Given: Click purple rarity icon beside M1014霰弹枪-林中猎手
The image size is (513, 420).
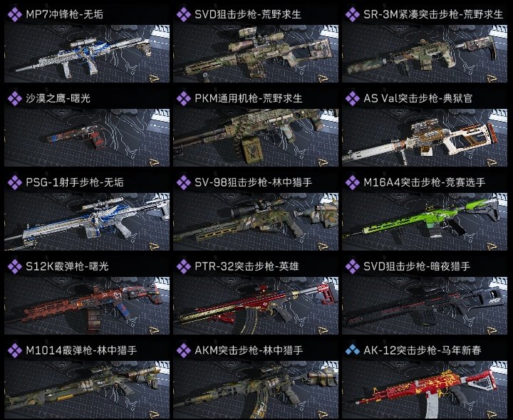Looking at the screenshot, I should click(x=15, y=351).
